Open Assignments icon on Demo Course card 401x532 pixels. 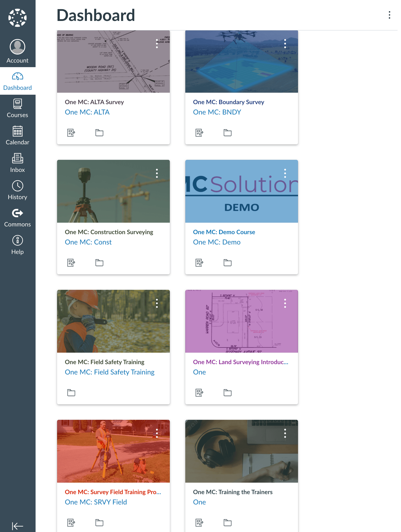pos(199,263)
